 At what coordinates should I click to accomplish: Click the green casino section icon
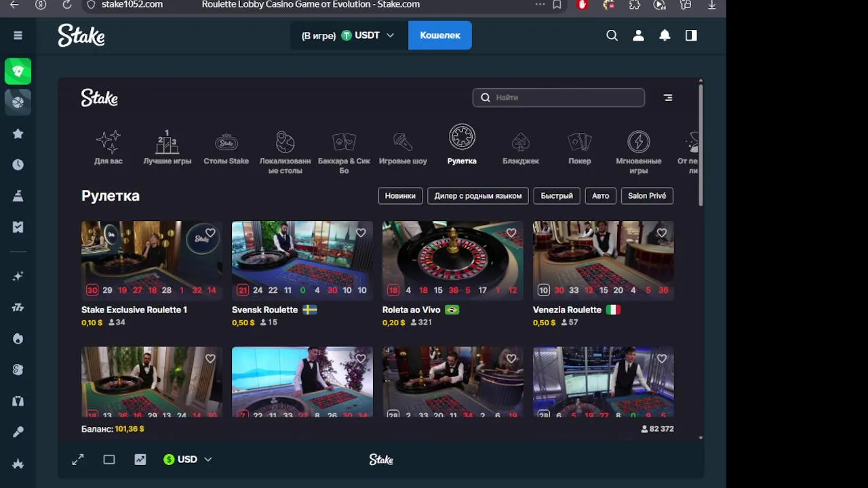pos(18,71)
